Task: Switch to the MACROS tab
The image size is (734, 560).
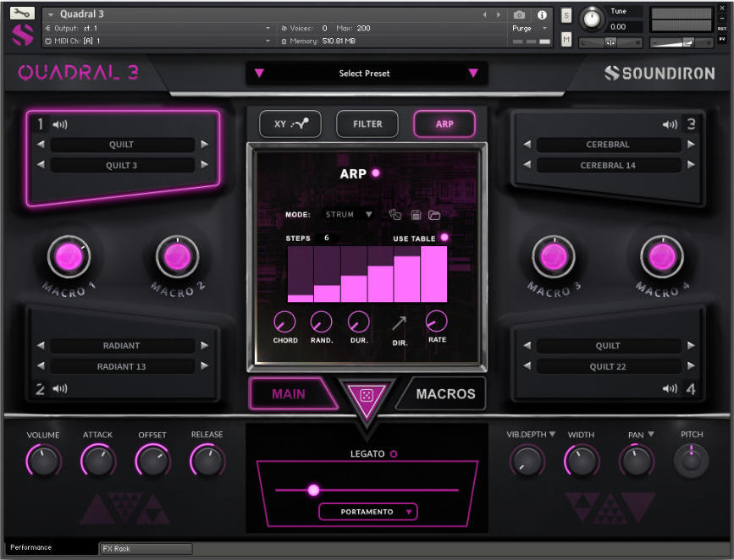Action: (x=444, y=393)
